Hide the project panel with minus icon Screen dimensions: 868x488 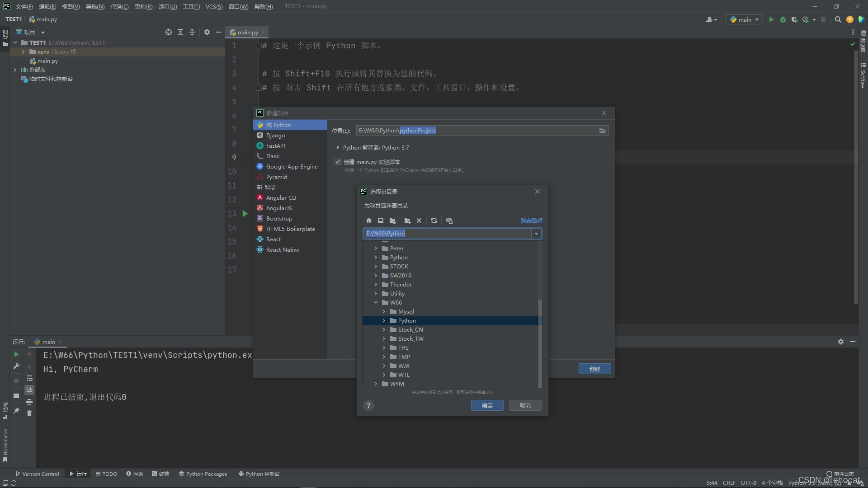[x=219, y=32]
